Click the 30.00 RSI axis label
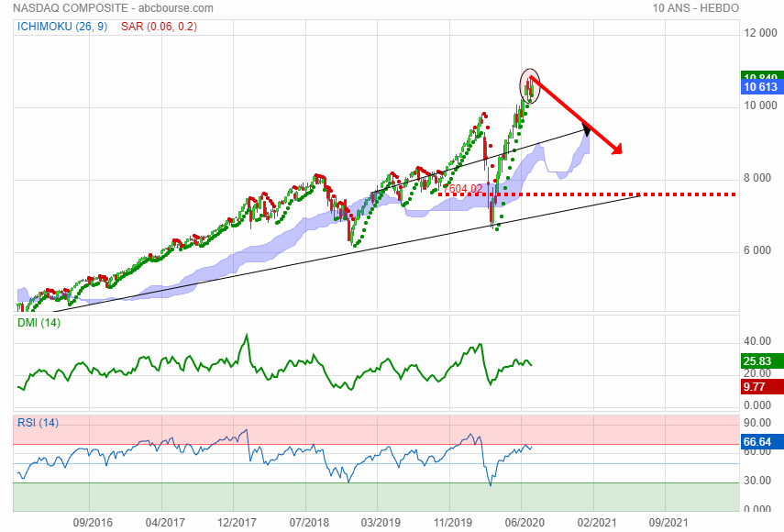The image size is (784, 532). point(757,481)
